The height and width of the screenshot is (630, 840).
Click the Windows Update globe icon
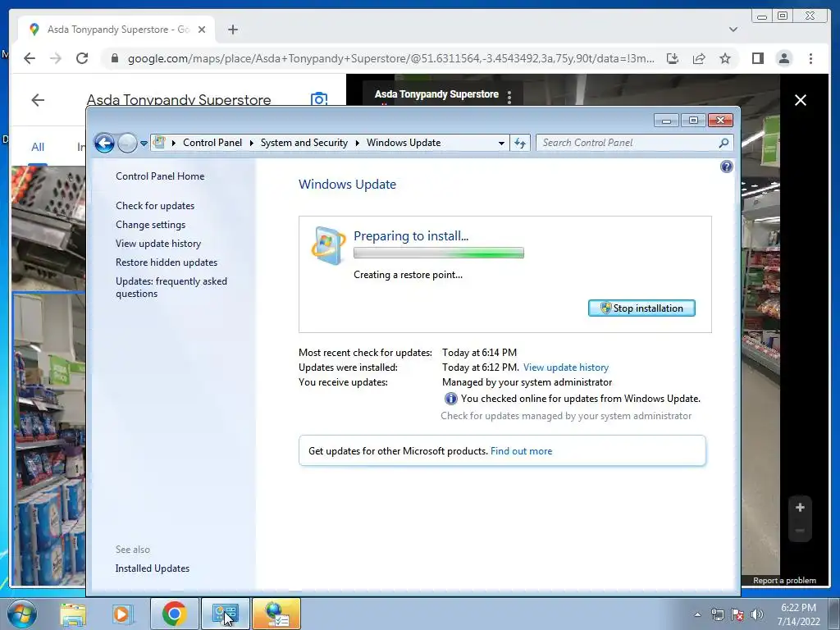point(328,245)
